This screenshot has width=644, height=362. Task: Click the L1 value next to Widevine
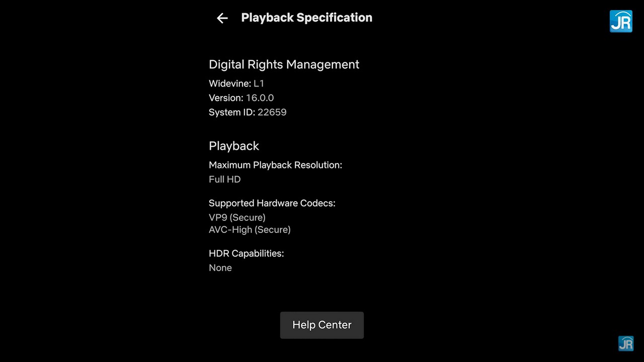click(x=259, y=83)
